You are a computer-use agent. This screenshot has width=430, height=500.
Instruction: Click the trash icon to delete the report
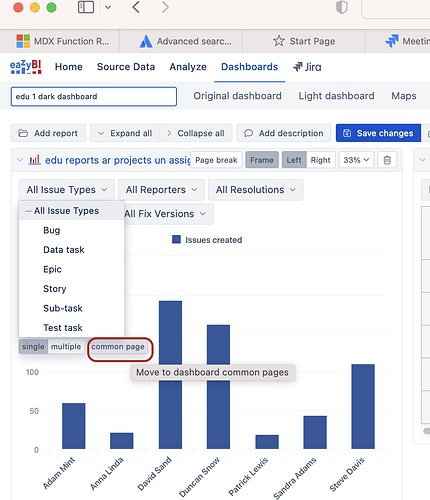click(387, 160)
